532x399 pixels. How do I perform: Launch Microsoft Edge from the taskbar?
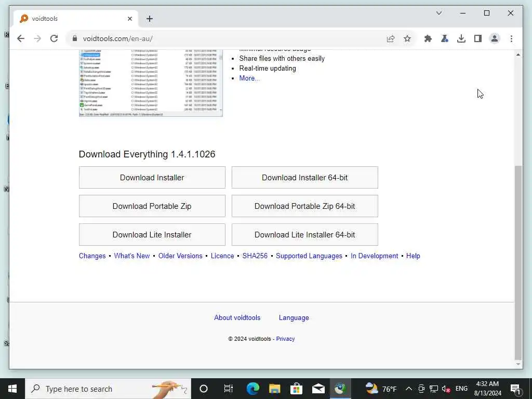point(253,389)
